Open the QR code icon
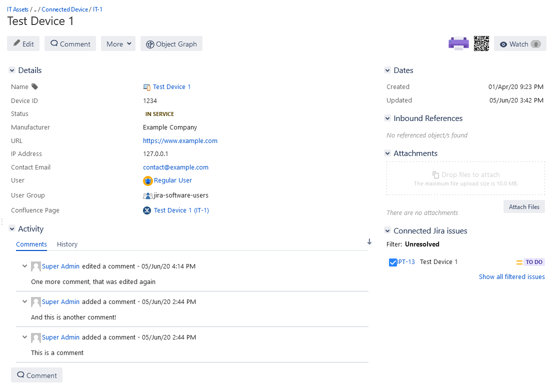The image size is (553, 392). pos(481,44)
